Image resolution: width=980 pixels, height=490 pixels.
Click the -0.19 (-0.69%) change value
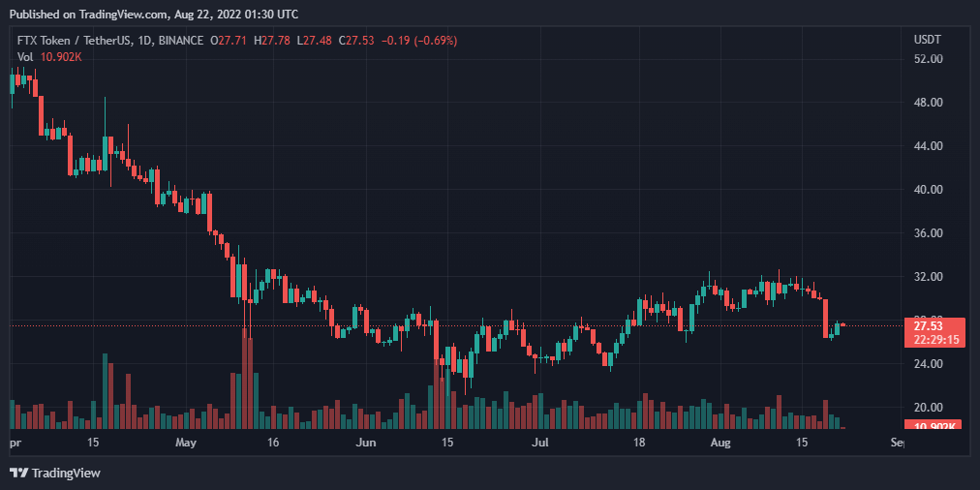[x=420, y=41]
